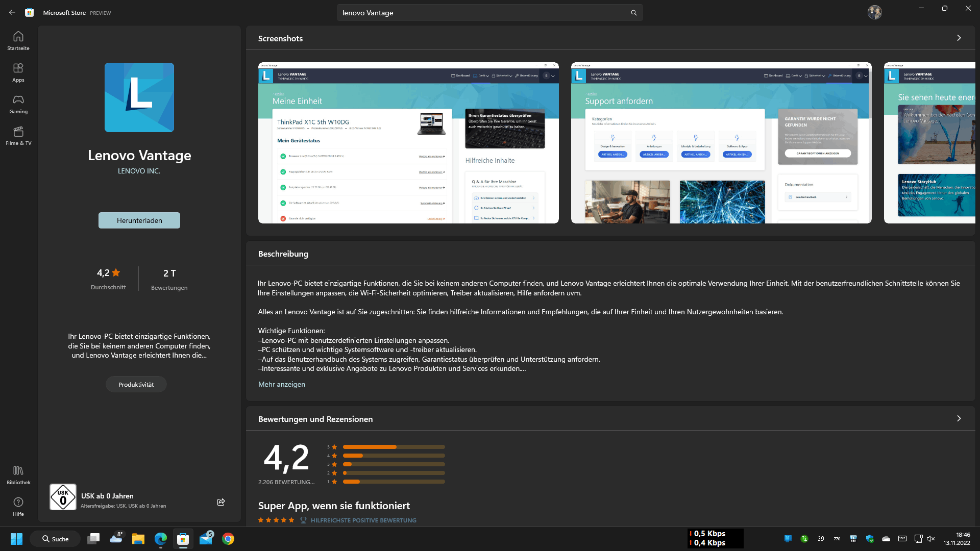
Task: Click the Herunterladen button
Action: (x=139, y=220)
